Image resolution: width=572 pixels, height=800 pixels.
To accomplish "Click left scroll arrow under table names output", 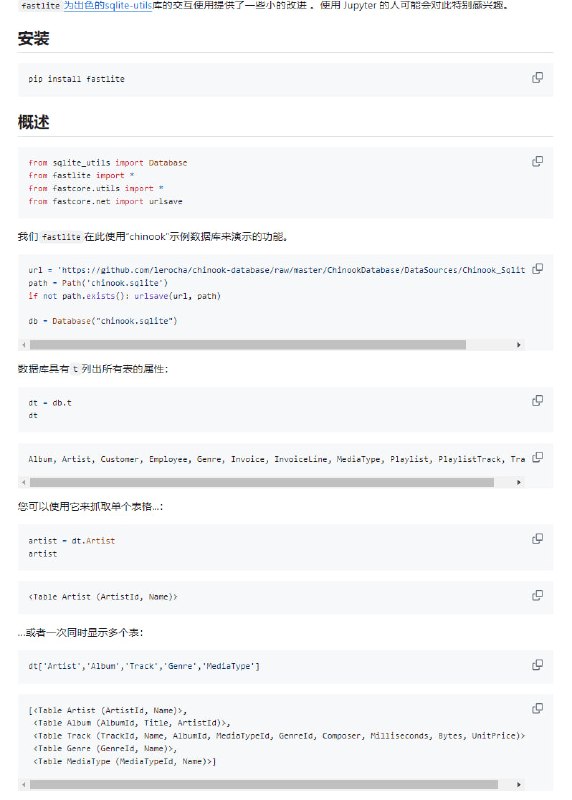I will pos(24,482).
